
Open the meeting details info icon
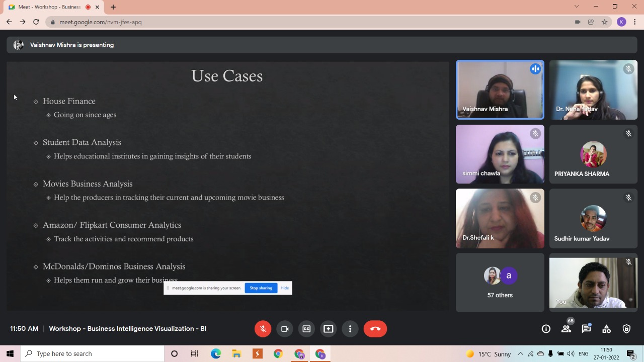(546, 329)
